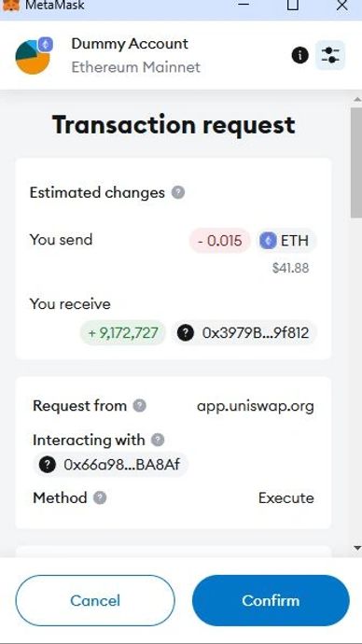Click the ETH asset pill
The height and width of the screenshot is (644, 362).
286,241
